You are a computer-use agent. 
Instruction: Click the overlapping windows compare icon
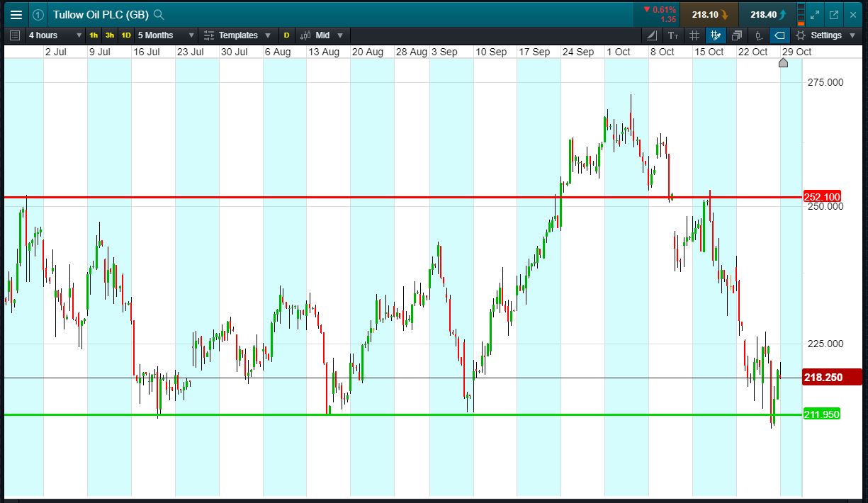737,35
